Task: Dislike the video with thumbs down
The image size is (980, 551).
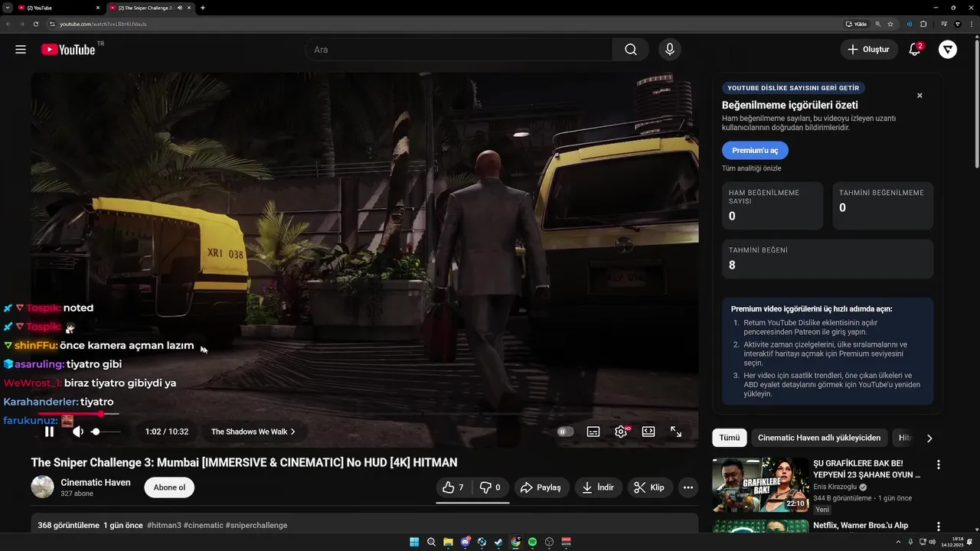Action: click(490, 487)
